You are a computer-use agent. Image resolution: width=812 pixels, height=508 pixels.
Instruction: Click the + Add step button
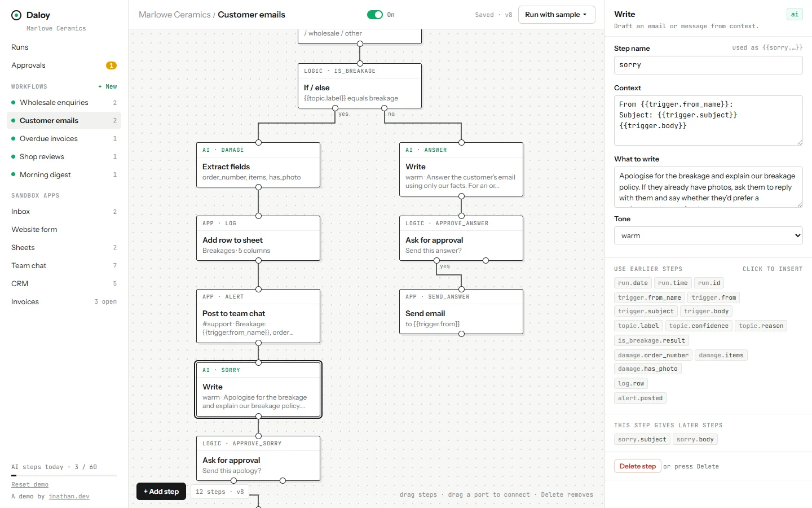tap(161, 492)
